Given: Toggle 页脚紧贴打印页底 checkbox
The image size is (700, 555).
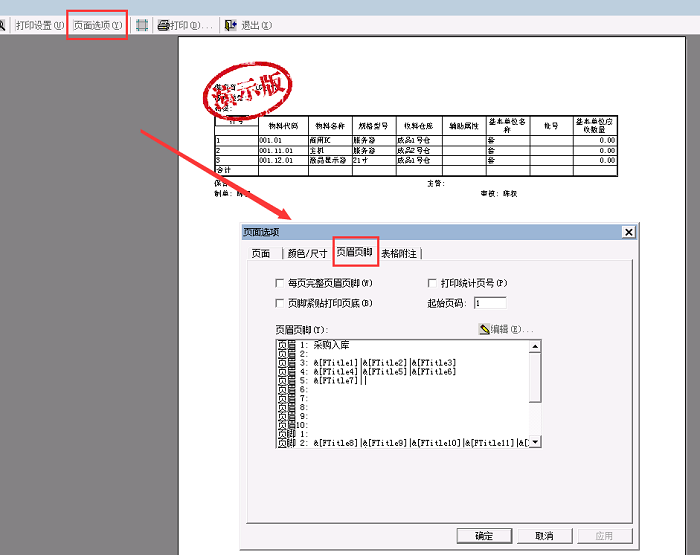Looking at the screenshot, I should point(280,302).
